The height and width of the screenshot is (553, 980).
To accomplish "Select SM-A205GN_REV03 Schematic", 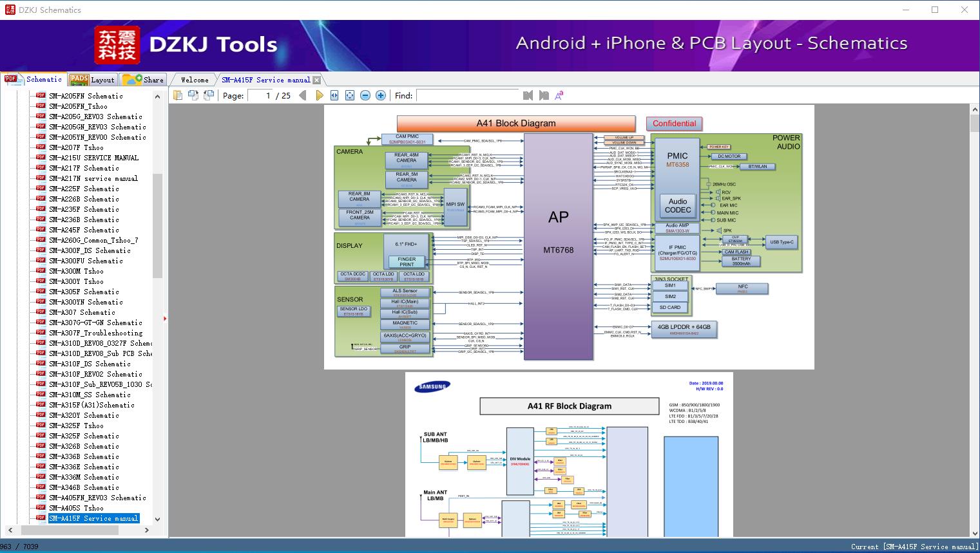I will tap(97, 127).
